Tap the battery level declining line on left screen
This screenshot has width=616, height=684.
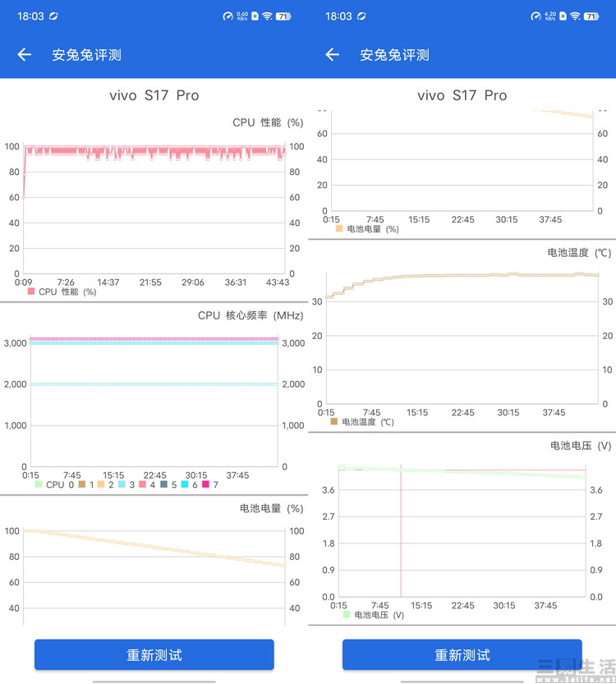pos(154,548)
